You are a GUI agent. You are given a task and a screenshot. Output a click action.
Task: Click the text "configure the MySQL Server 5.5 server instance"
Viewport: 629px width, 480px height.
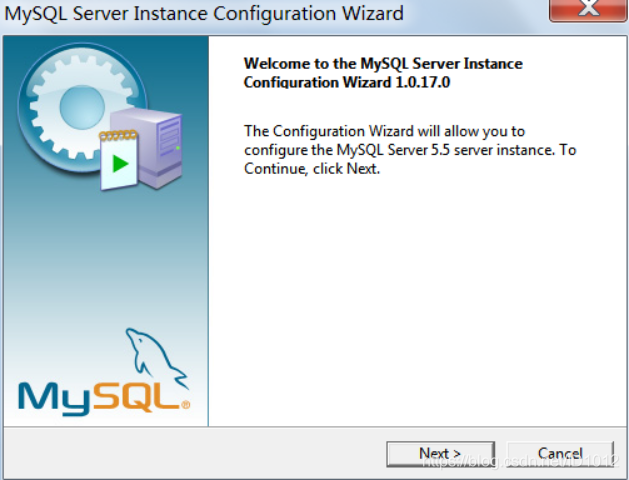(x=399, y=150)
